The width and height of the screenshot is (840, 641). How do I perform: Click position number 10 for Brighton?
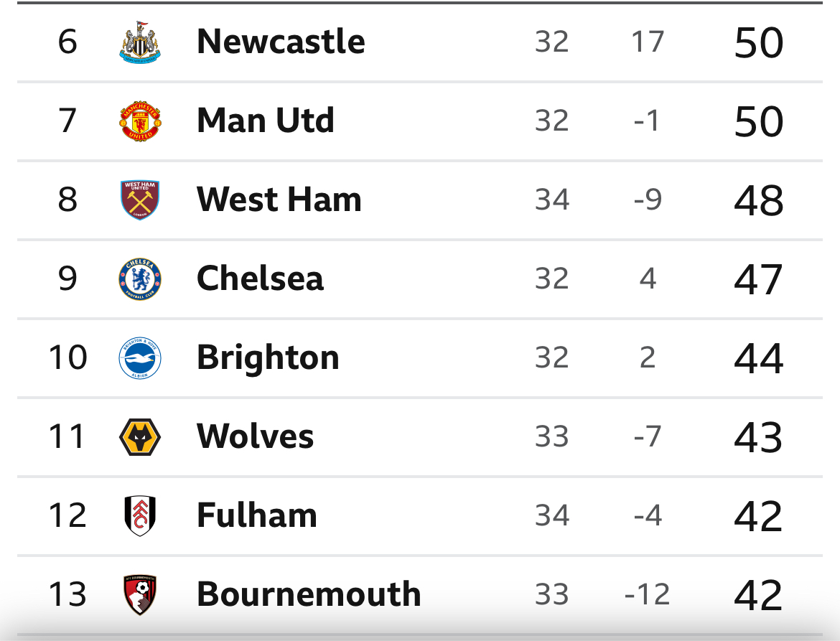[67, 357]
